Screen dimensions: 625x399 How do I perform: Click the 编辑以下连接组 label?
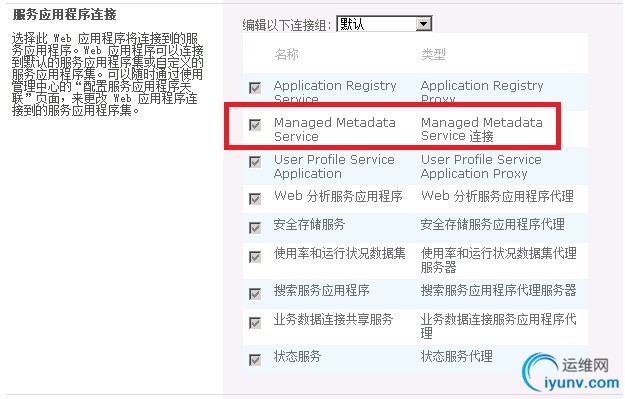pyautogui.click(x=287, y=25)
